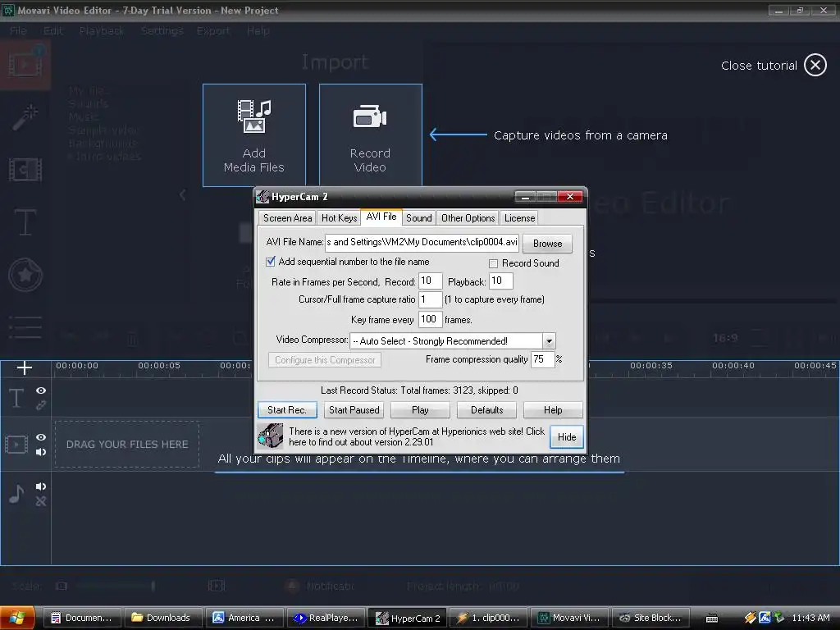The height and width of the screenshot is (630, 840).
Task: Click HyperCam camera icon beside update notice
Action: tap(271, 436)
